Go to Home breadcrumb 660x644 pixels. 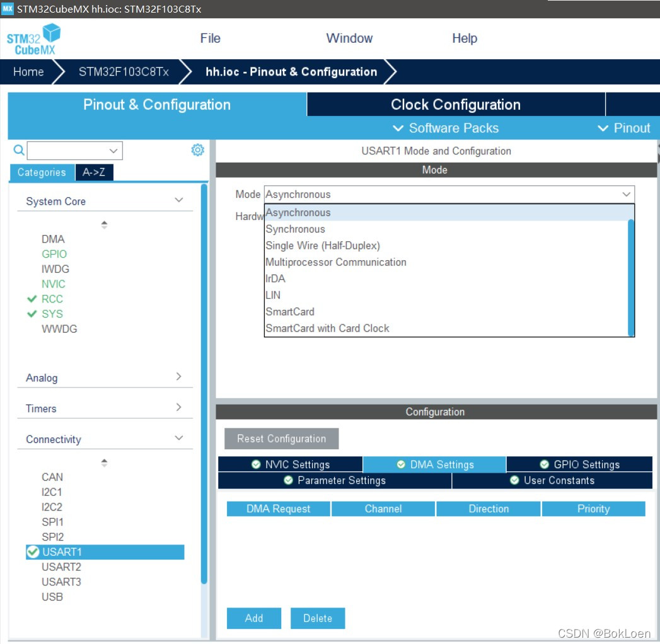(x=28, y=72)
